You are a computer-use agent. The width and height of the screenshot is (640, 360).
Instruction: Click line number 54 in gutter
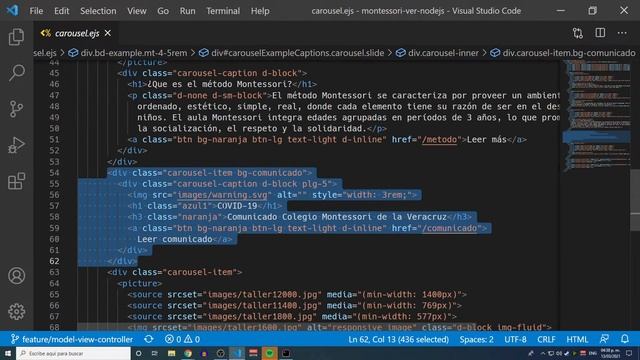point(54,173)
